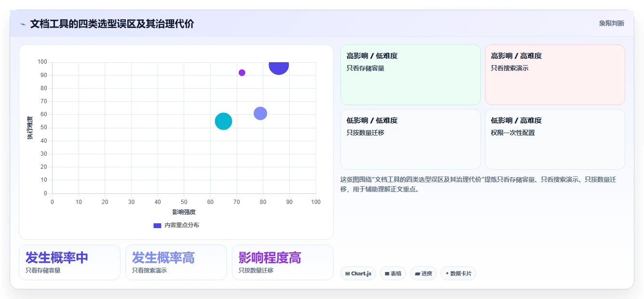Viewport: 644px width, 299px height.
Task: Click the 权限一次性配置 text
Action: click(513, 133)
